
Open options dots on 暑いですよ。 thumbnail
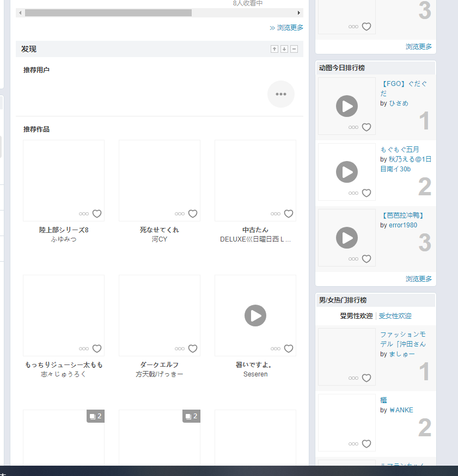click(276, 349)
